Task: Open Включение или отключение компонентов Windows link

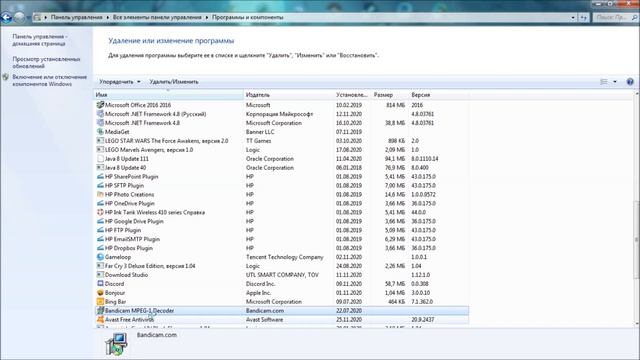Action: (x=49, y=80)
